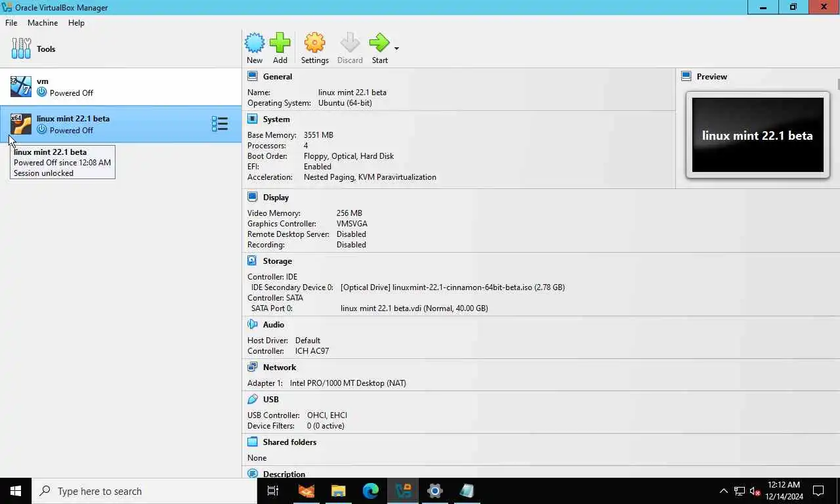Click the System section chip icon

coord(253,119)
